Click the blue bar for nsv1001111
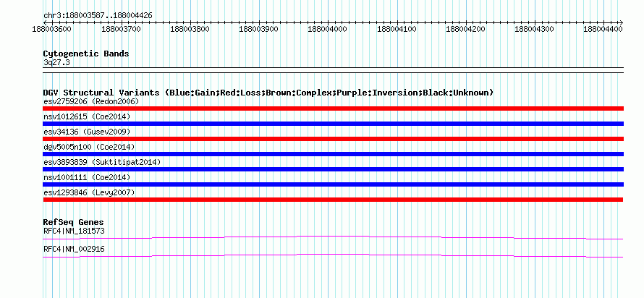Screen dimensions: 644x298 [334, 184]
